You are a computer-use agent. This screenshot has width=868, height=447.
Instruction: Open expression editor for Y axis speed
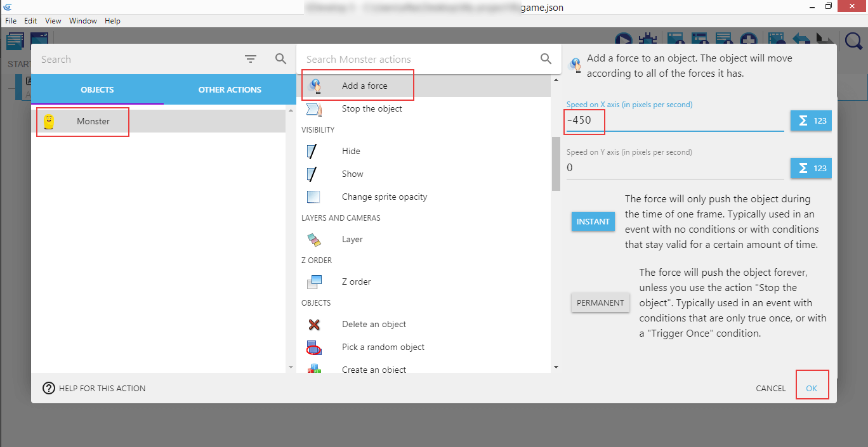810,168
